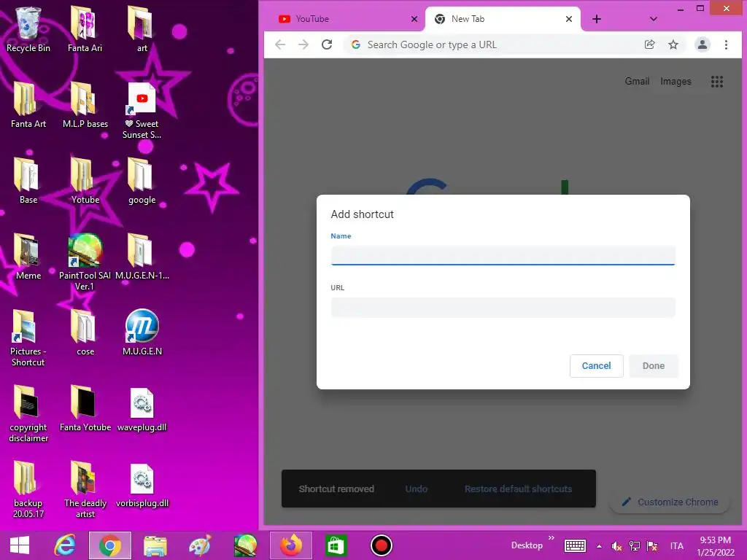747x560 pixels.
Task: Open the Chrome profile avatar
Action: 703,44
